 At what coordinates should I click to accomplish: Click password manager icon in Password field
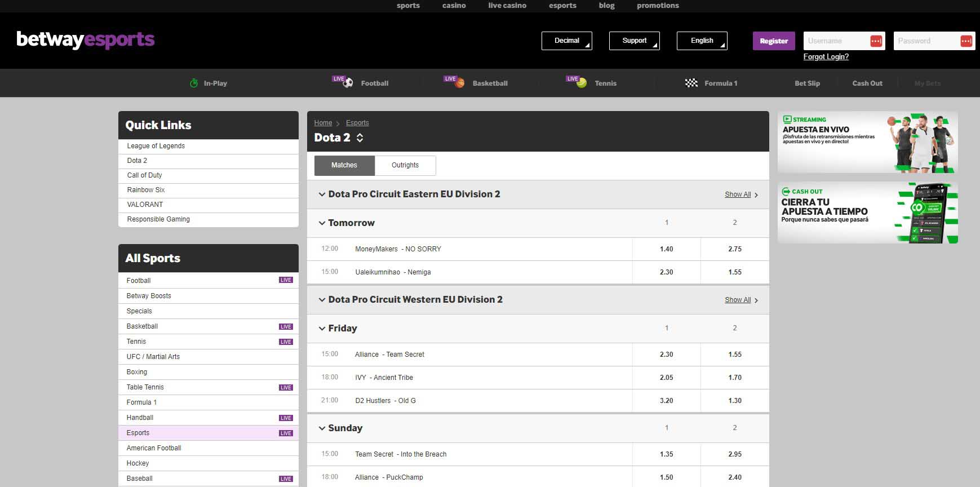pyautogui.click(x=966, y=41)
